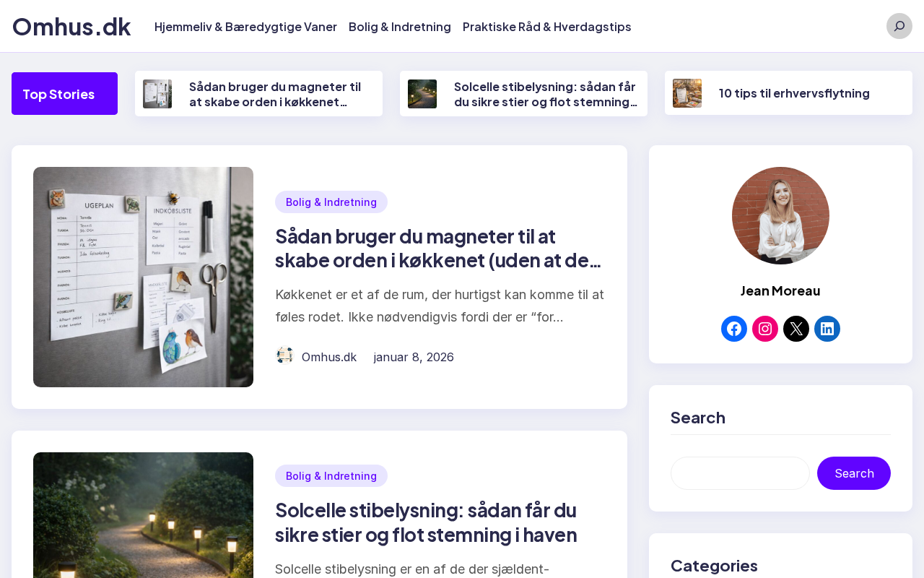
Task: Open Bolig & Indretning navigation item
Action: [400, 27]
